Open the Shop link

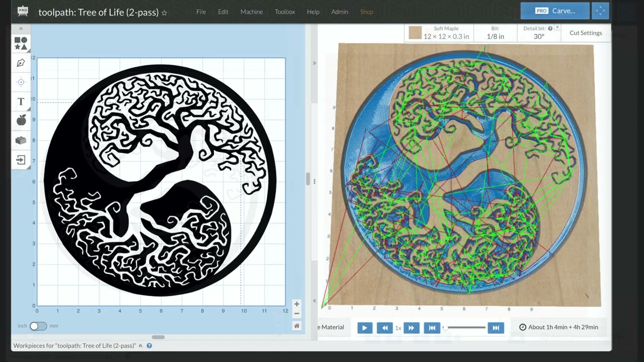[366, 12]
